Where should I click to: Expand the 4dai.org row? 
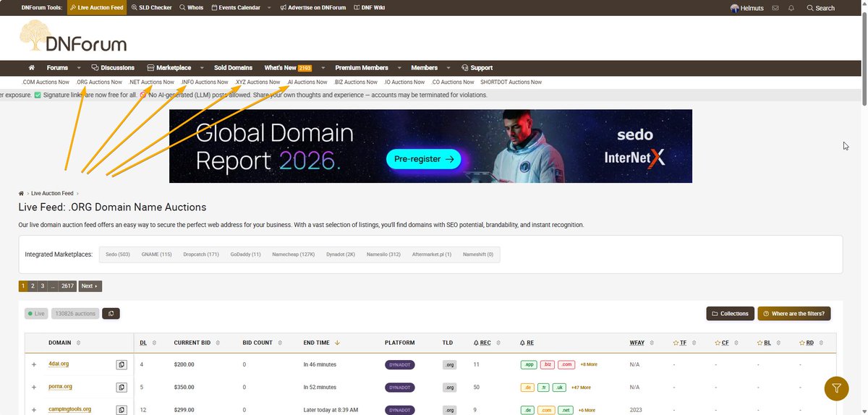33,364
